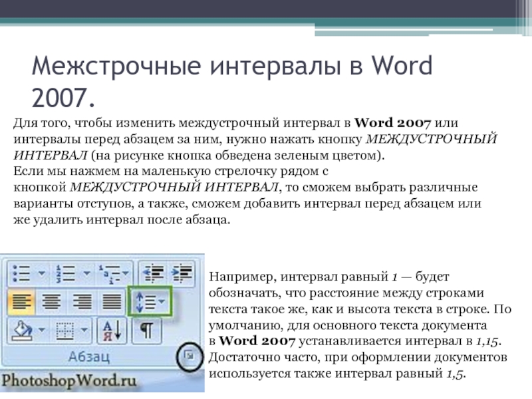
Task: Open the numbering library dropdown arrow
Action: click(x=86, y=273)
